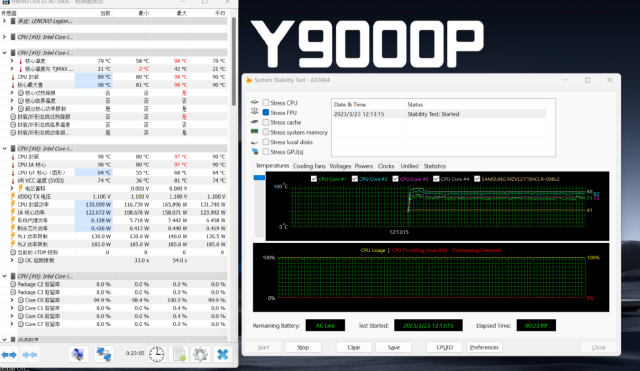Collapse the second CPU [#0] Intel Core group

click(x=4, y=53)
